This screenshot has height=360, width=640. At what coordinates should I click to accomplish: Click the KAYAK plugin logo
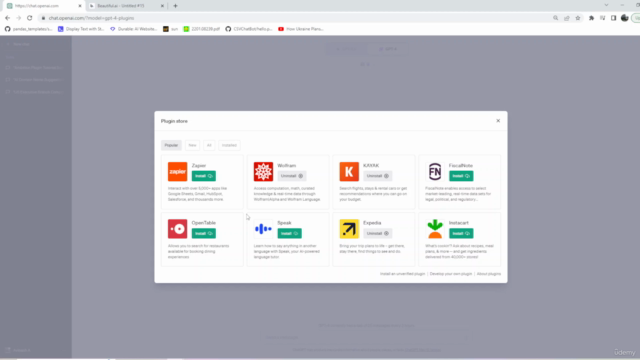pos(349,171)
